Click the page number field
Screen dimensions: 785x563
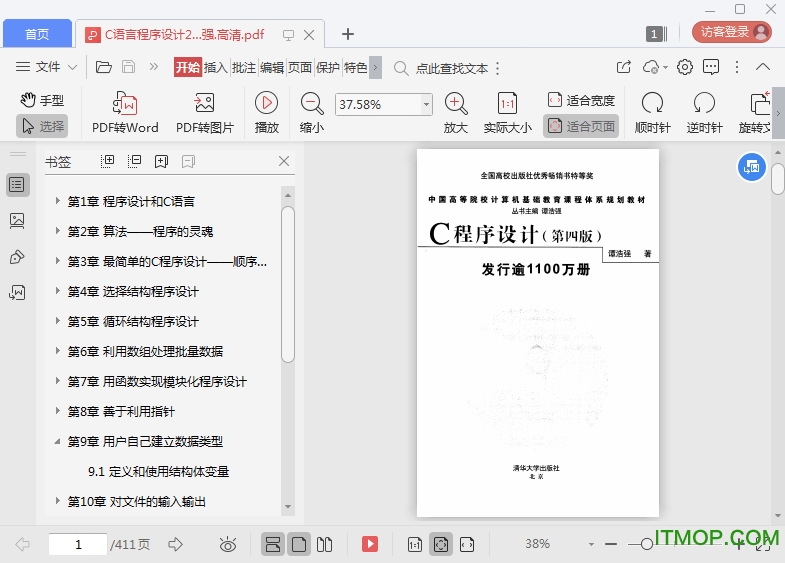click(78, 544)
